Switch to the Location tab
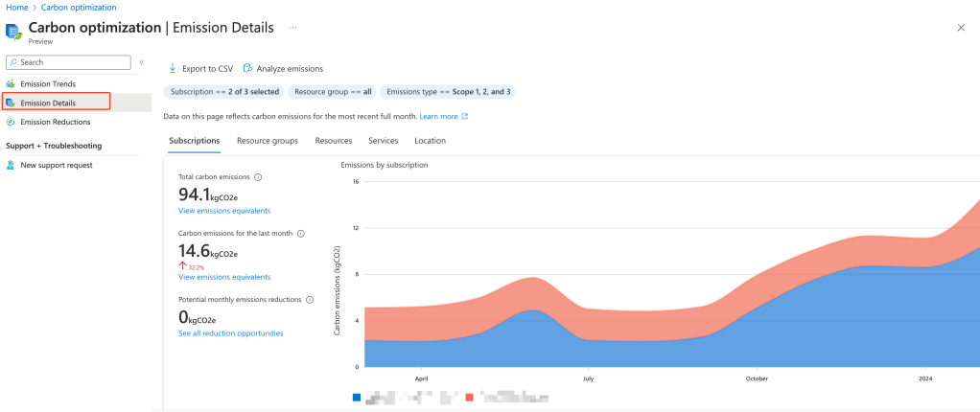 430,141
